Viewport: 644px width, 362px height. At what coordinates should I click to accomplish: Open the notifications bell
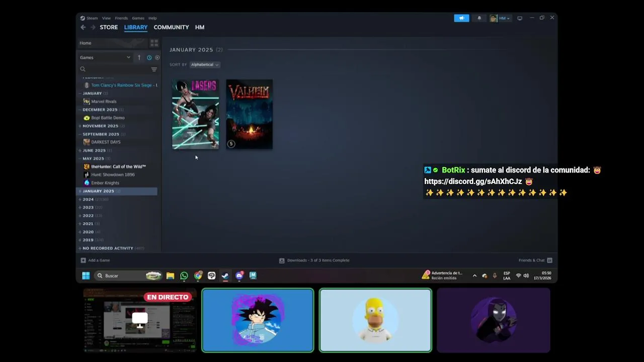[x=479, y=18]
